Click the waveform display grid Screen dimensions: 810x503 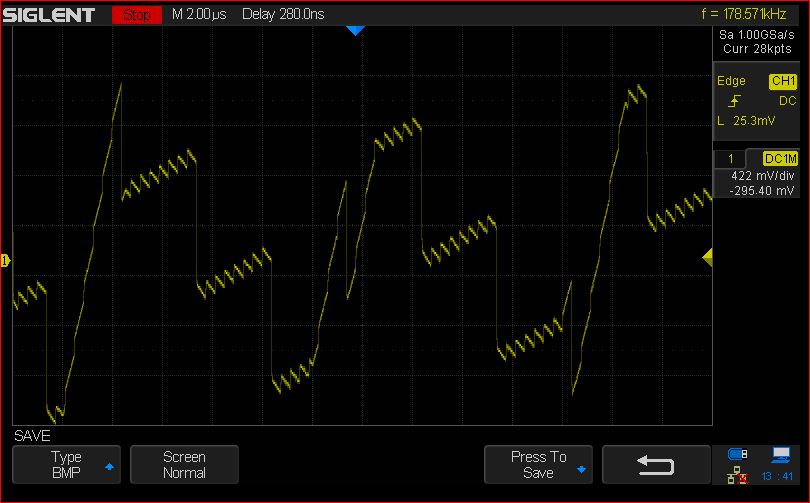pyautogui.click(x=362, y=226)
